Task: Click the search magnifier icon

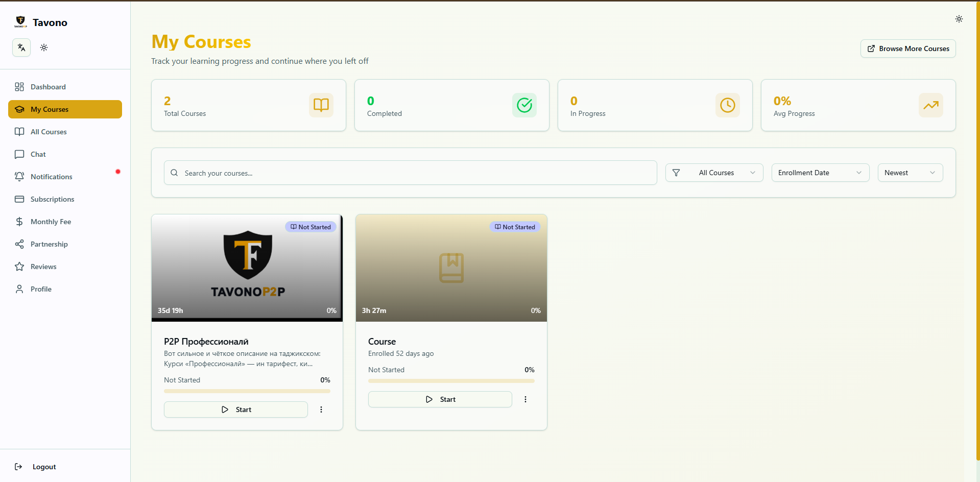Action: click(174, 173)
